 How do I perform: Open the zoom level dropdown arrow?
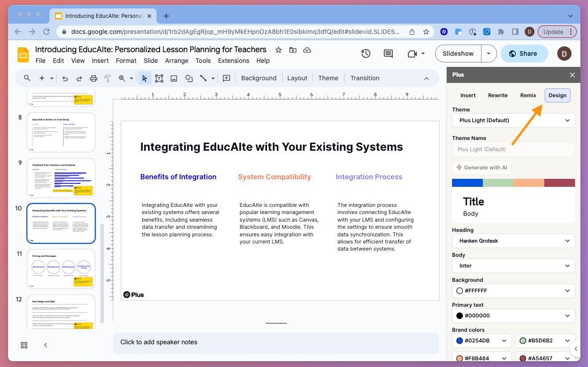132,78
